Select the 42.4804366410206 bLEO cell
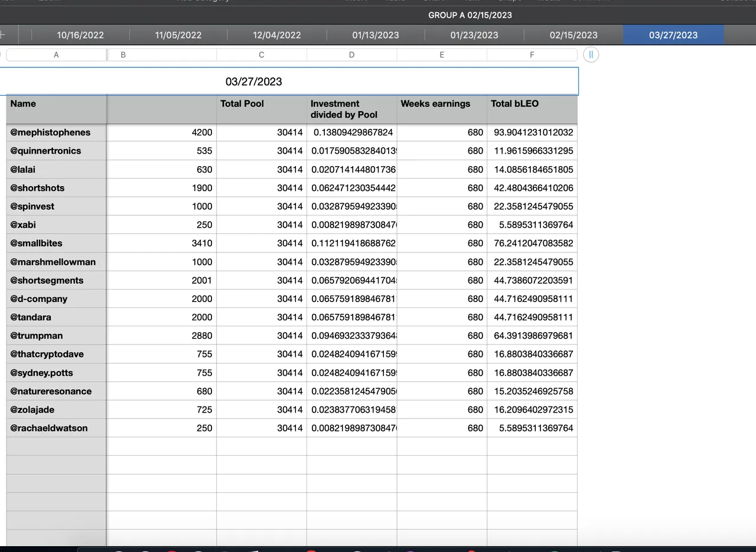 pyautogui.click(x=532, y=188)
